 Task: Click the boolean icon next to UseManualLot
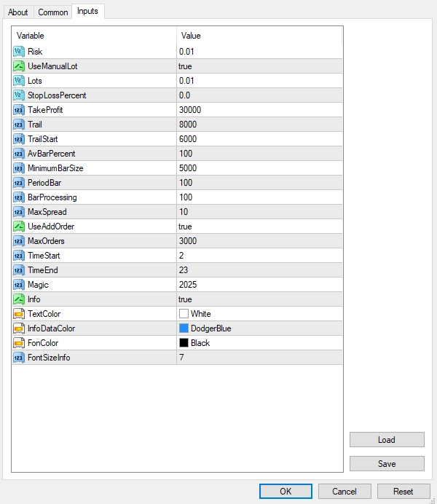click(x=19, y=66)
